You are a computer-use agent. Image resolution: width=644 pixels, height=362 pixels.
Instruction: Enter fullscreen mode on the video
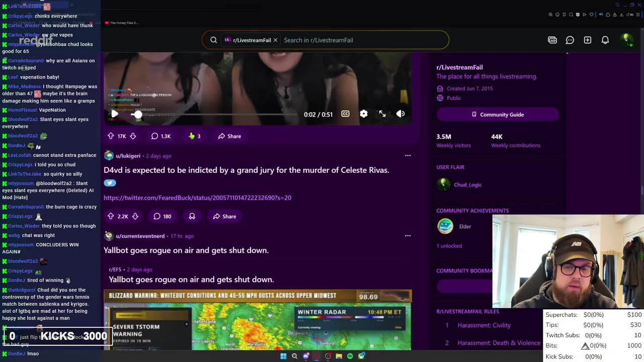coord(382,114)
